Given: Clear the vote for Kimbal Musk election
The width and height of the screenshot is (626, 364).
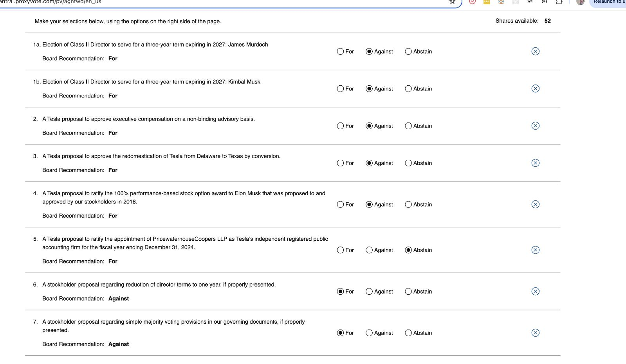Looking at the screenshot, I should coord(535,88).
